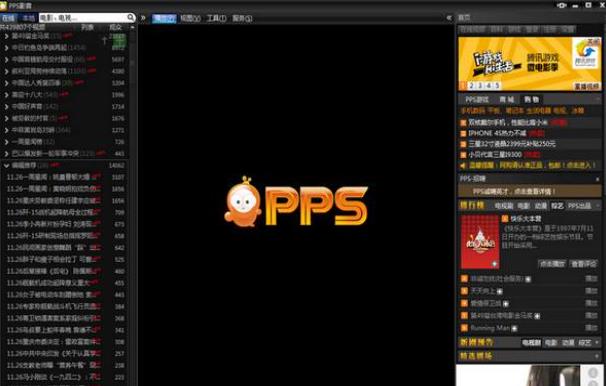The height and width of the screenshot is (386, 606).
Task: Click the PPS logo in player area
Action: point(296,202)
